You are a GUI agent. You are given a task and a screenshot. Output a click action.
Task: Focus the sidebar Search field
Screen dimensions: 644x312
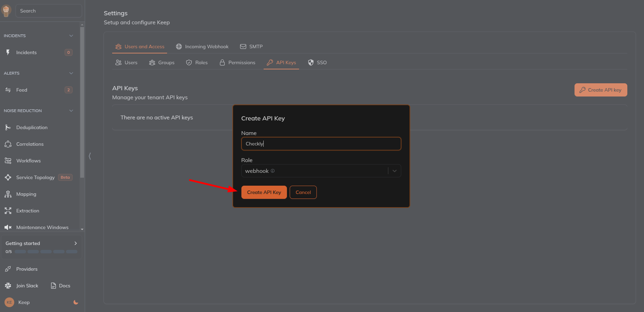(49, 11)
